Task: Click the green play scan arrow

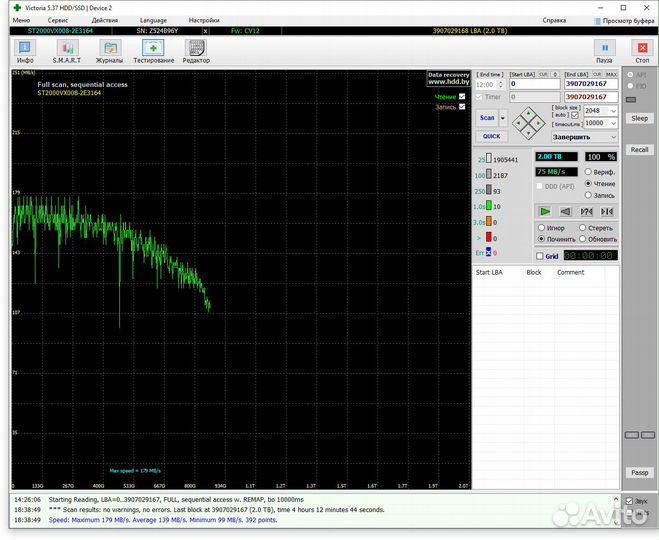Action: 544,211
